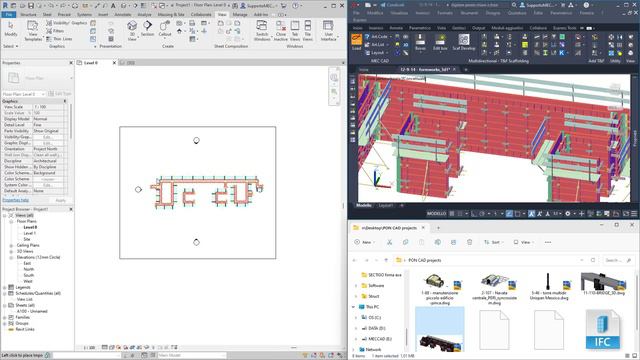Image resolution: width=640 pixels, height=360 pixels.
Task: Expand Families in Project Browser
Action: coord(5,317)
